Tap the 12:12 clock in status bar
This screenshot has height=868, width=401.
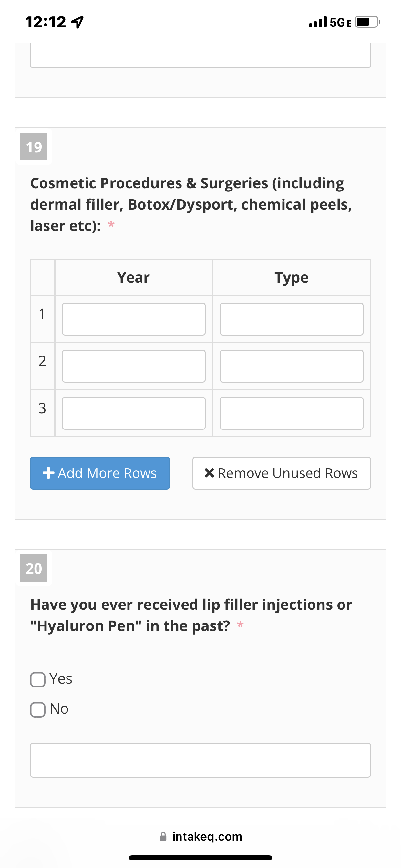(x=46, y=22)
